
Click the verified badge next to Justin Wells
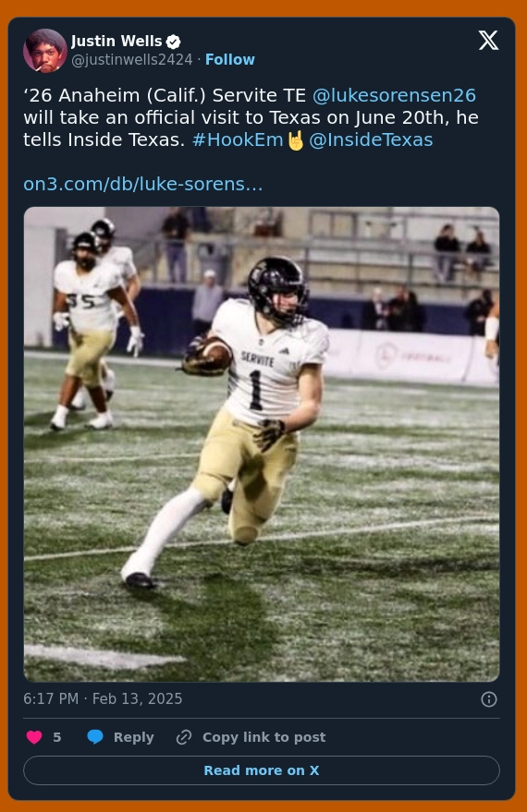[x=174, y=42]
